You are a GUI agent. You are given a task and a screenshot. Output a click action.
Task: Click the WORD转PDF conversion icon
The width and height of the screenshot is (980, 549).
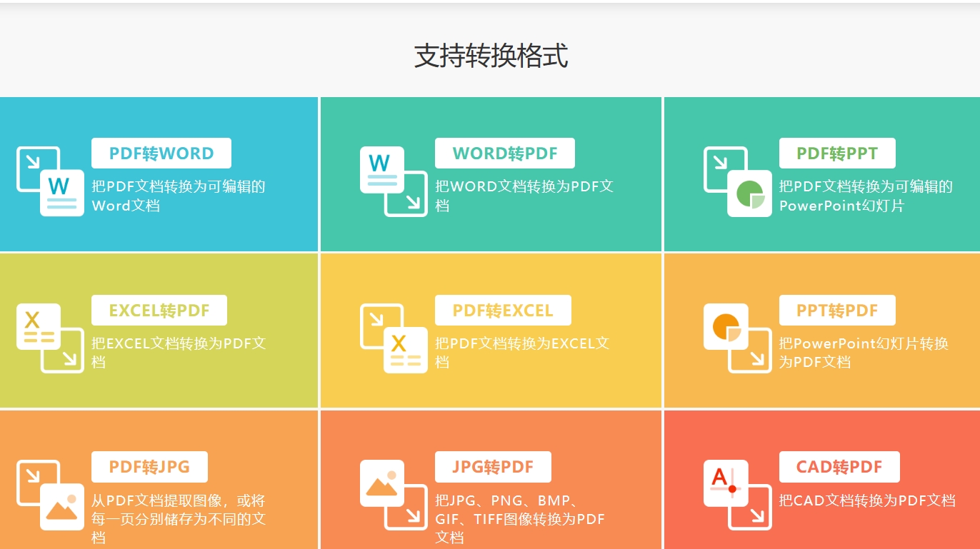[394, 181]
